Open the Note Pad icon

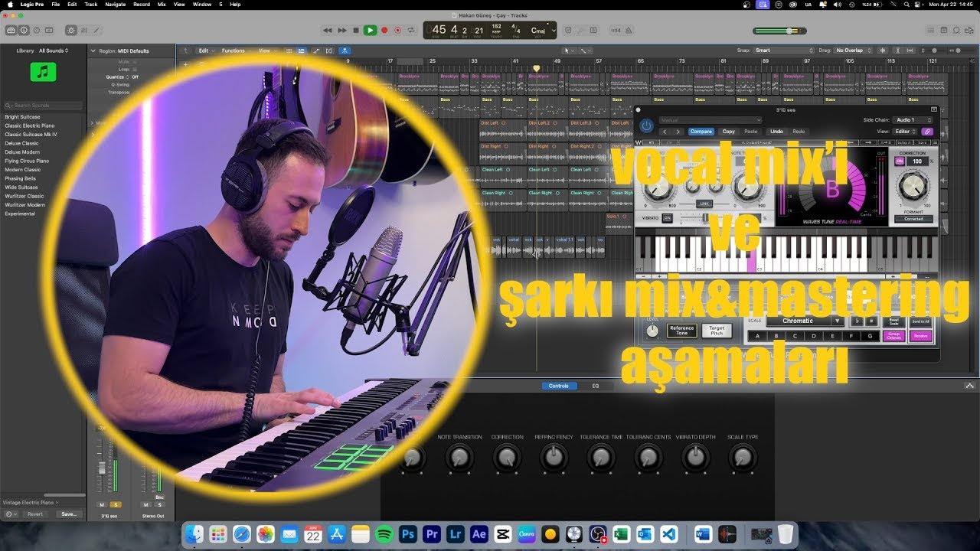tap(944, 31)
